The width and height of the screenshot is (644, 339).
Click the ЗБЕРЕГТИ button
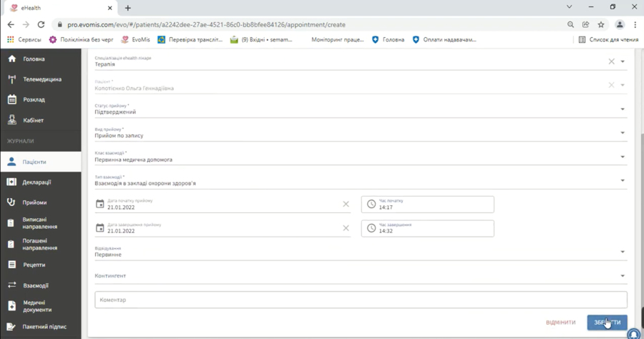[x=607, y=322]
